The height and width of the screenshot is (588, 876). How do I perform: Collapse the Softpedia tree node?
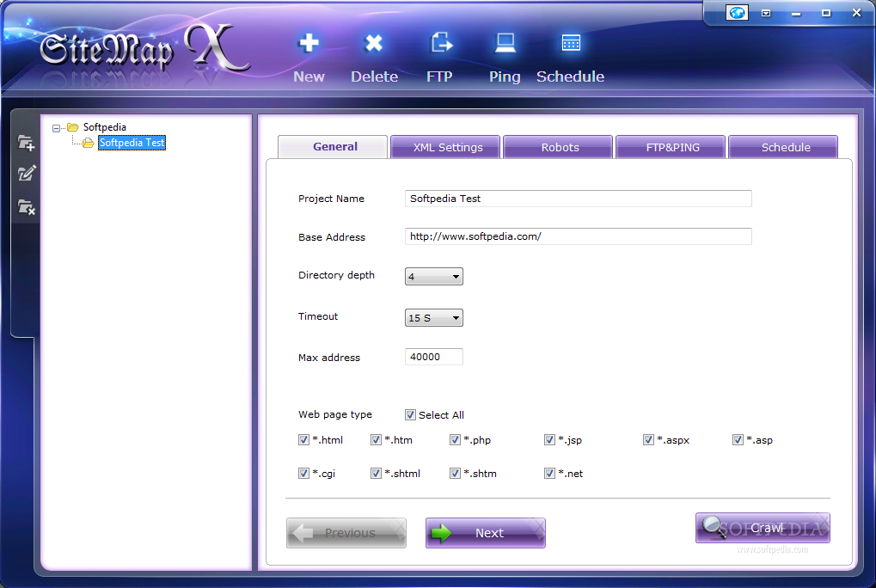(x=56, y=128)
